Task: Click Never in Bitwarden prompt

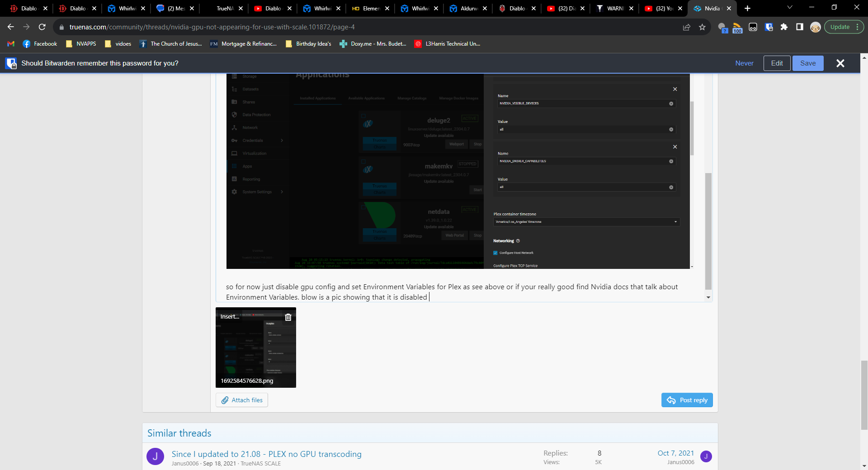Action: pos(744,63)
